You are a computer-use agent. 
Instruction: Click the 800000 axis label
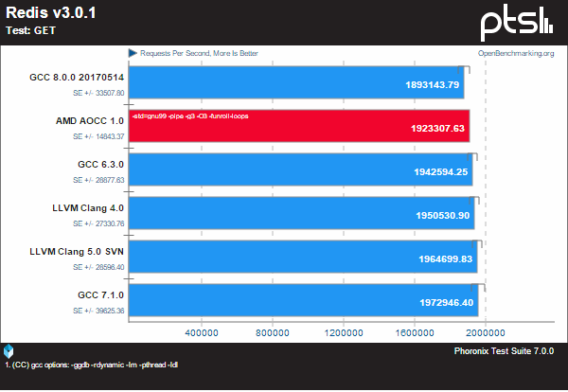[273, 332]
